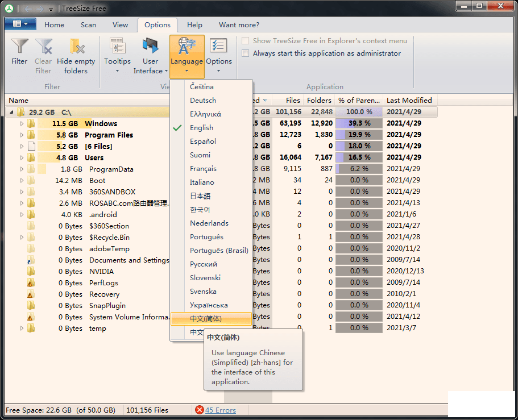The width and height of the screenshot is (518, 420).
Task: Open the Help tab
Action: click(x=194, y=25)
